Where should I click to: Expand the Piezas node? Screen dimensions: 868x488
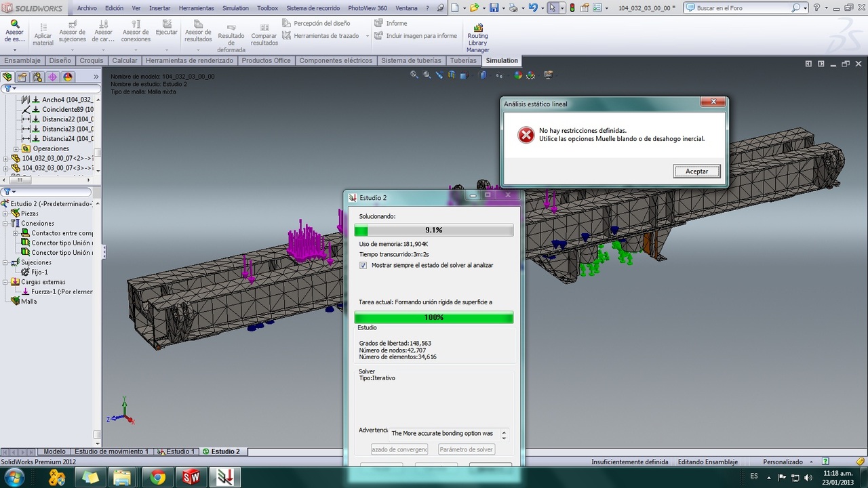5,213
